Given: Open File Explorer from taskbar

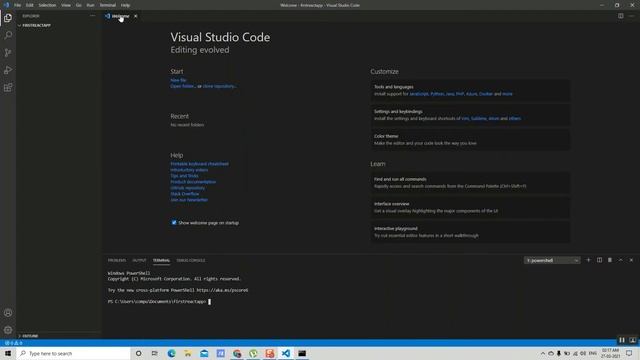Looking at the screenshot, I should [188, 353].
